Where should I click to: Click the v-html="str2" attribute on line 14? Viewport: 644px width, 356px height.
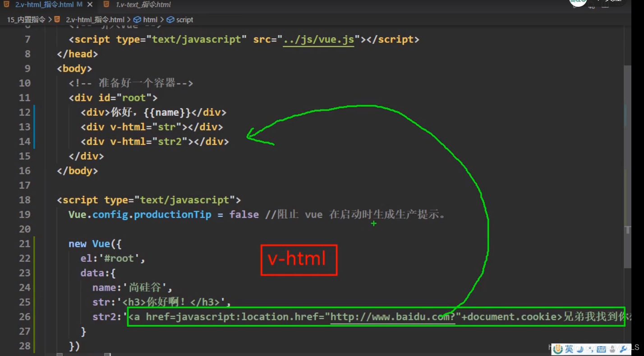[x=149, y=141]
